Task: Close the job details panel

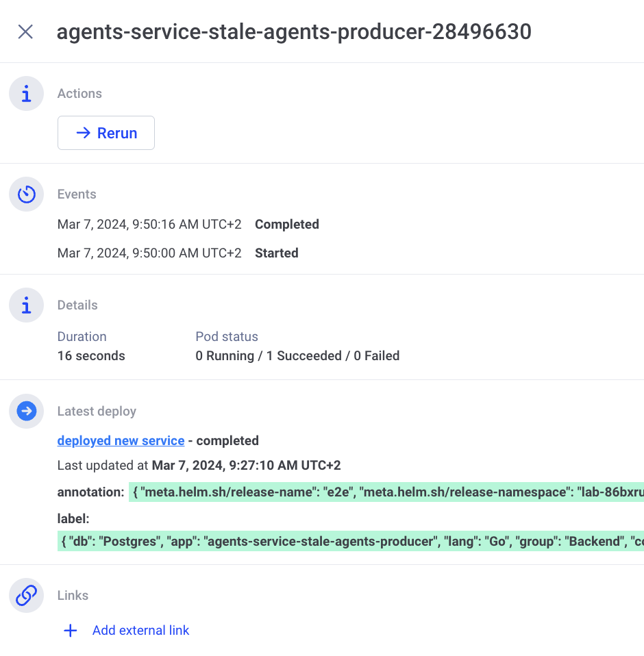Action: click(25, 31)
